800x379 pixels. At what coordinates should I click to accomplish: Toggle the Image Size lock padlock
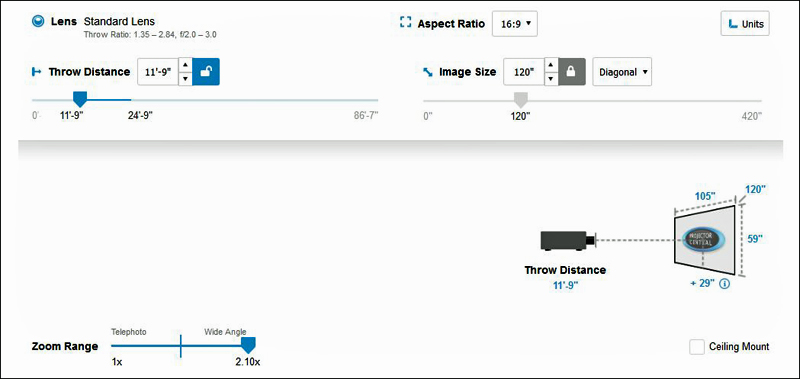572,72
